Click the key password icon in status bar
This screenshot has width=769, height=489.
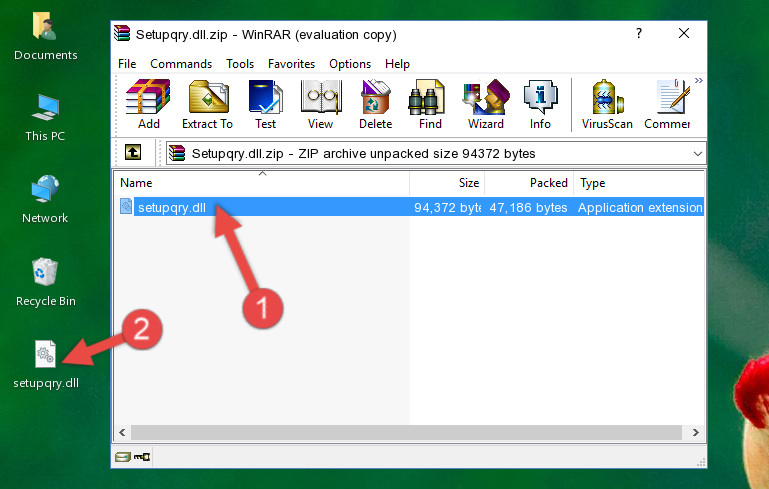point(142,457)
